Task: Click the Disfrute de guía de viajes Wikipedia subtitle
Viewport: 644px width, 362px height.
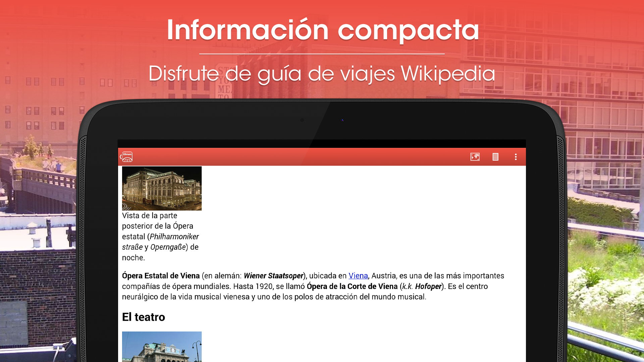Action: (322, 74)
